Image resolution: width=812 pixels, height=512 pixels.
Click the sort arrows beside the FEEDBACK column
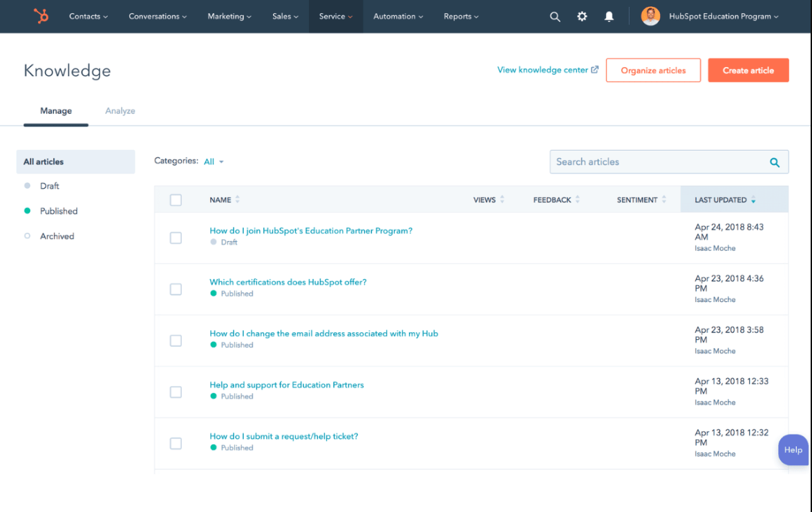(x=578, y=199)
